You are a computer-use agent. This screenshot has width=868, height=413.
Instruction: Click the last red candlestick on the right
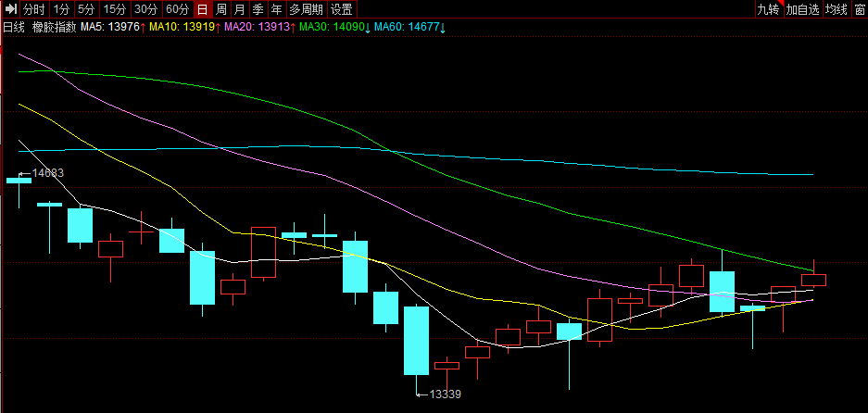[x=813, y=281]
